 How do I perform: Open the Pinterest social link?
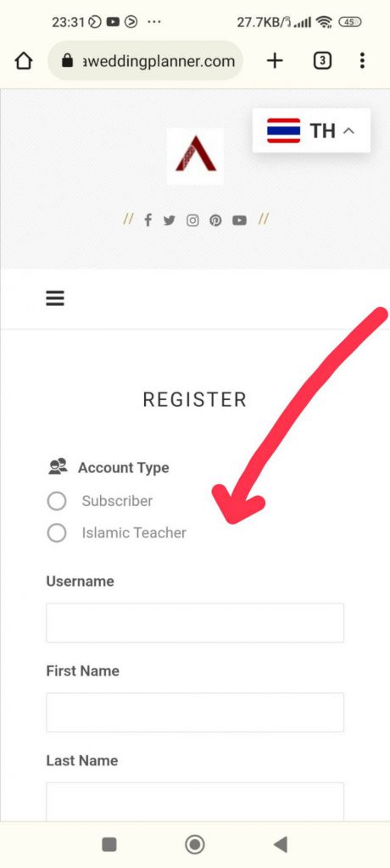(215, 220)
